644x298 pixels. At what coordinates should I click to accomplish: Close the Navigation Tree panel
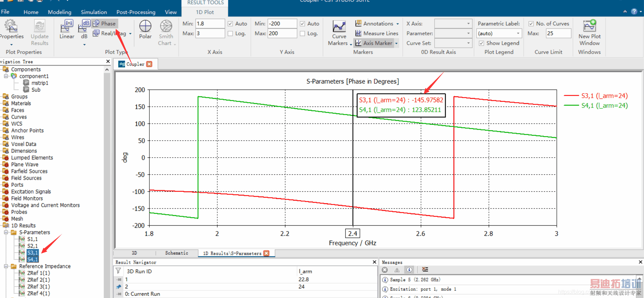(108, 61)
